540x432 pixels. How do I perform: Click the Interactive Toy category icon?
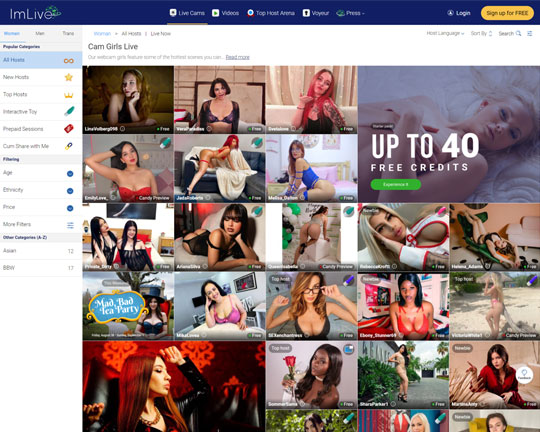69,111
